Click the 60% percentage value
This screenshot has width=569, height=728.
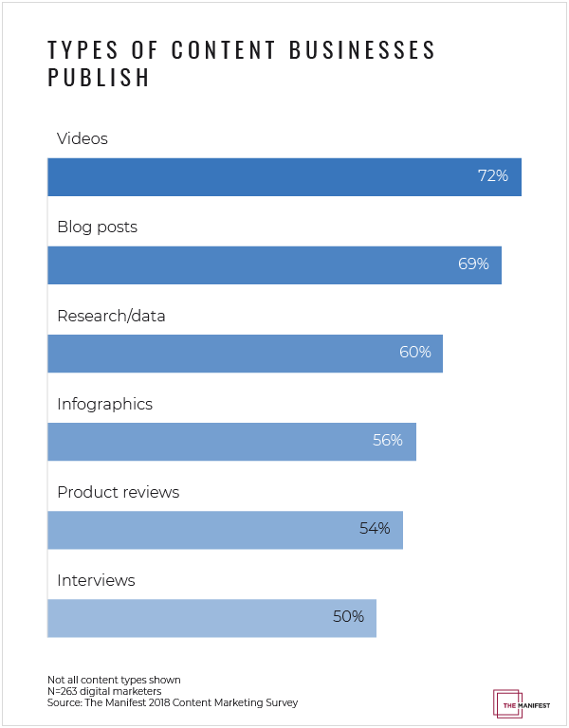click(x=414, y=353)
